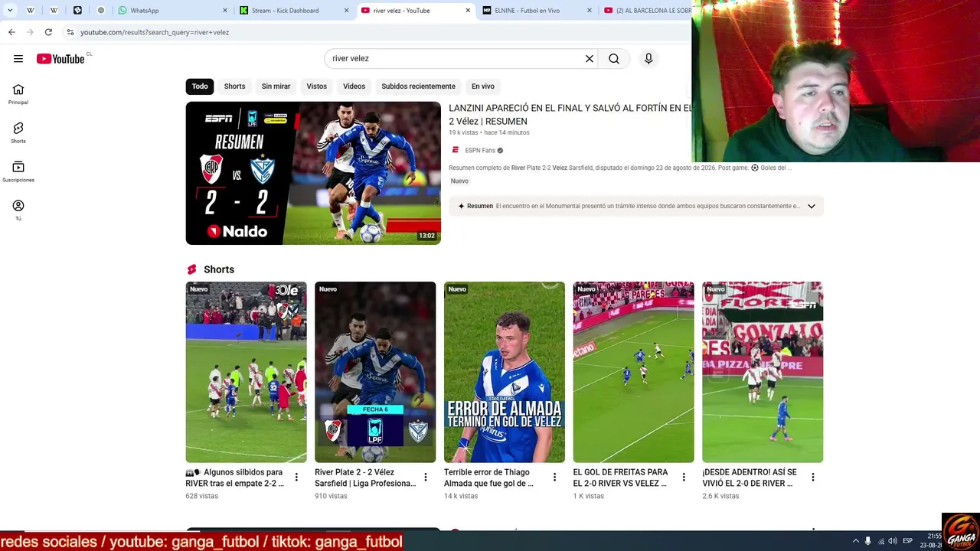Switch to the second pinned Wikipedia tab

pos(54,11)
